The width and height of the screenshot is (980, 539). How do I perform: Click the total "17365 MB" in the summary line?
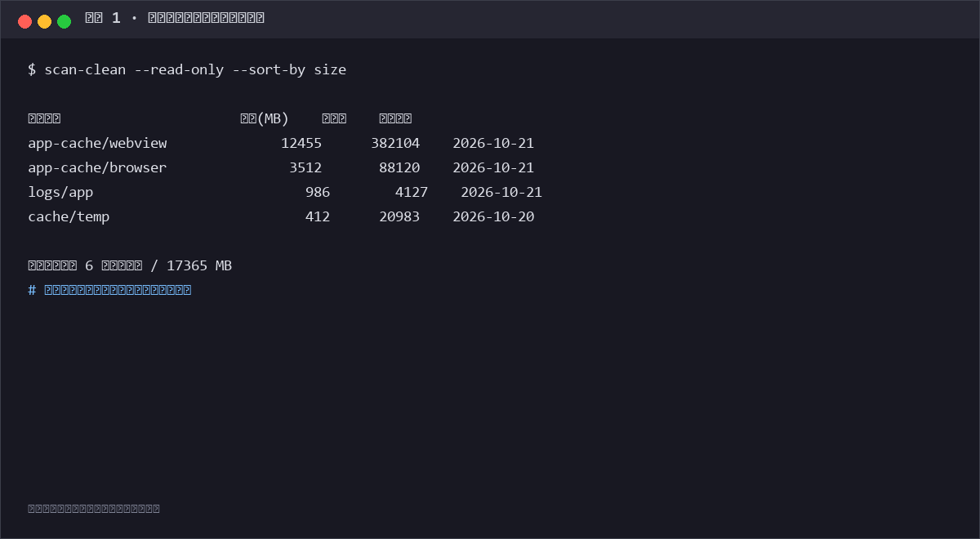(x=199, y=265)
